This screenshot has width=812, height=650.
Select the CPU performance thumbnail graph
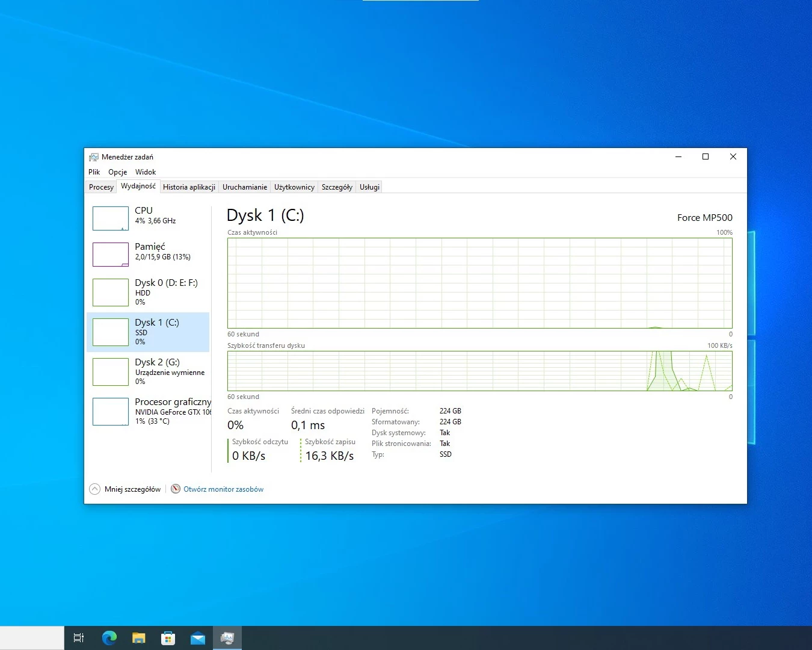point(111,218)
